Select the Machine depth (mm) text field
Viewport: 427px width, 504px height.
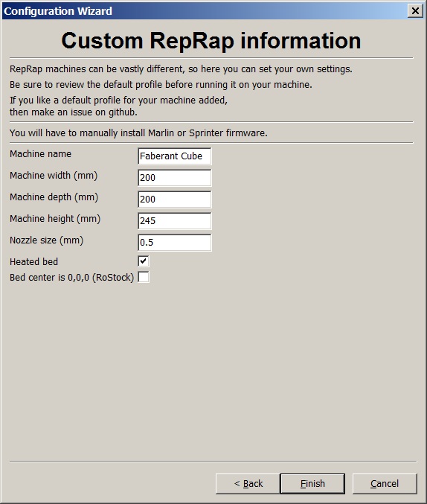pyautogui.click(x=175, y=200)
